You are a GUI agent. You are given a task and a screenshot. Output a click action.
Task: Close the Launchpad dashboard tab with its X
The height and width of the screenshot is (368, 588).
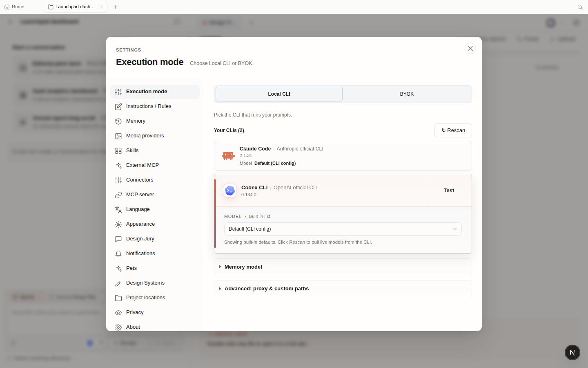click(x=102, y=7)
